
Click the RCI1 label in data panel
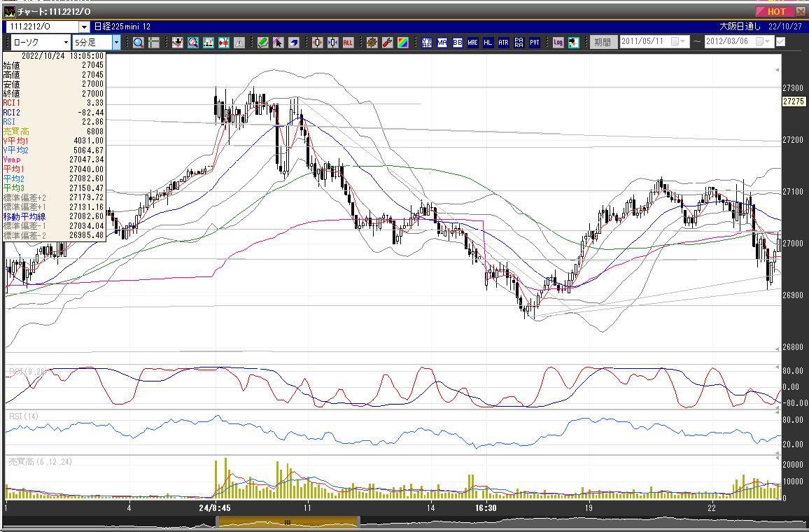click(11, 103)
